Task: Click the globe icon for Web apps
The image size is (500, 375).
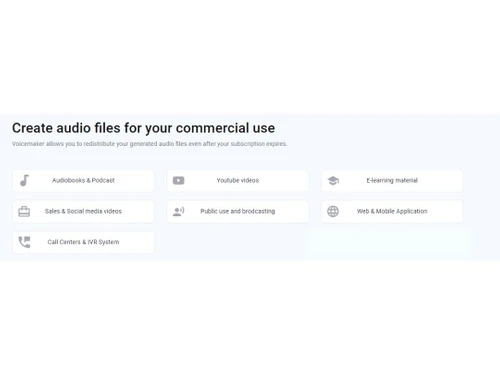Action: [x=333, y=211]
